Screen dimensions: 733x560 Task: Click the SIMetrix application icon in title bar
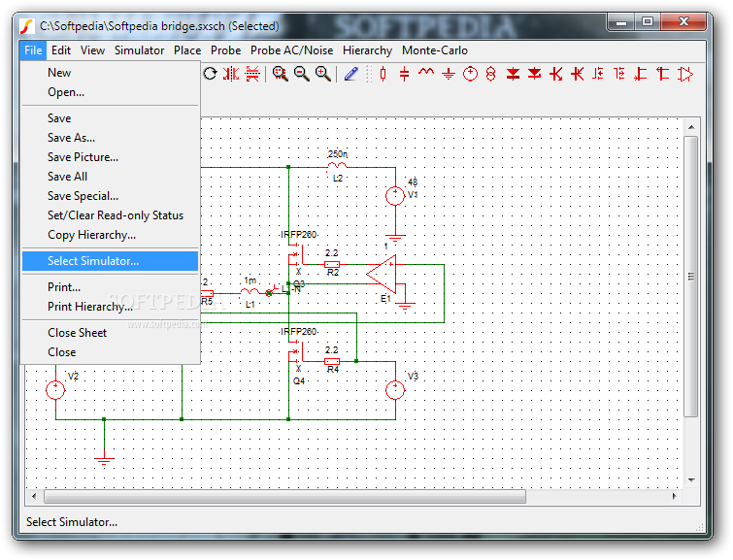(x=26, y=25)
